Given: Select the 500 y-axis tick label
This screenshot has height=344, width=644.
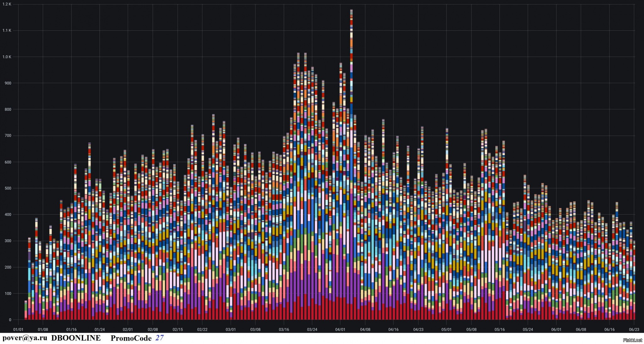Looking at the screenshot, I should tap(8, 188).
